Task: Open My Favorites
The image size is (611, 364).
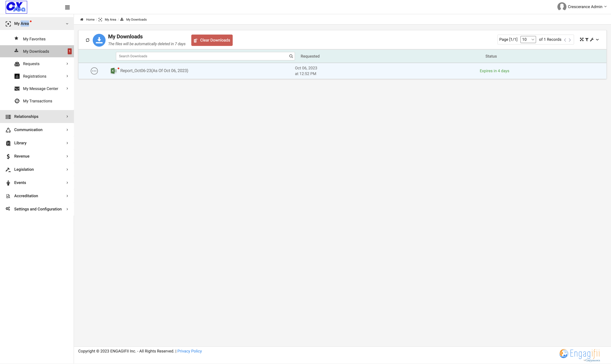Action: click(34, 39)
